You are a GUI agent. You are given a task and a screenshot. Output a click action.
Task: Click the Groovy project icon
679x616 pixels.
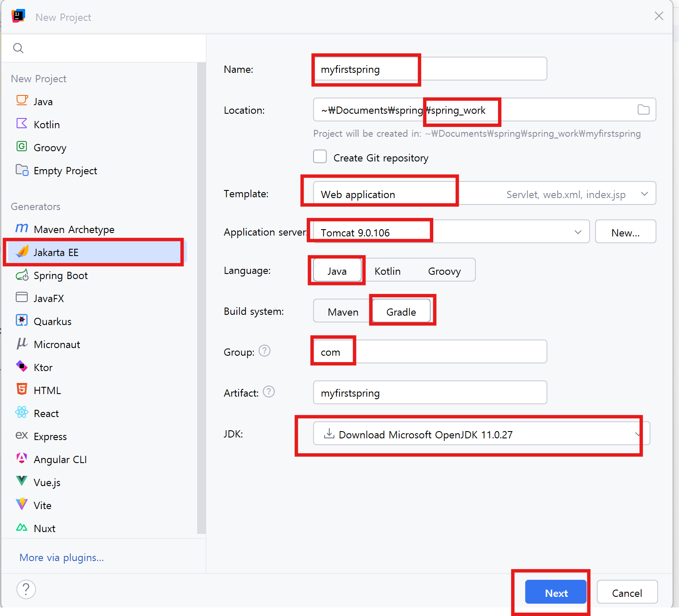pyautogui.click(x=22, y=147)
